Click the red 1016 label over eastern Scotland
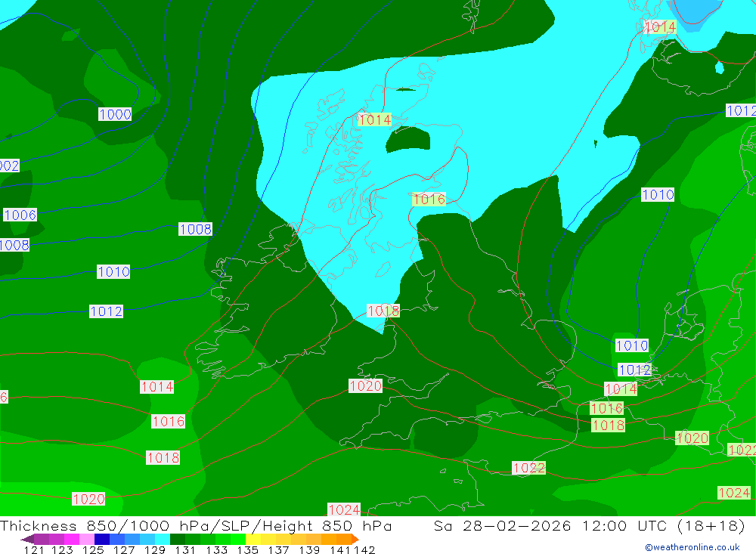 click(429, 199)
